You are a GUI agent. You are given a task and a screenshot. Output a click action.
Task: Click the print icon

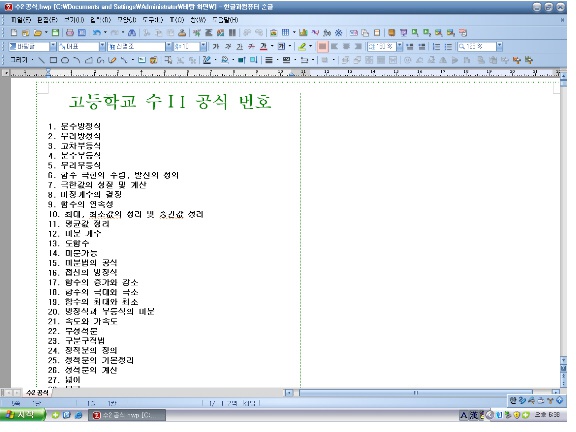70,33
